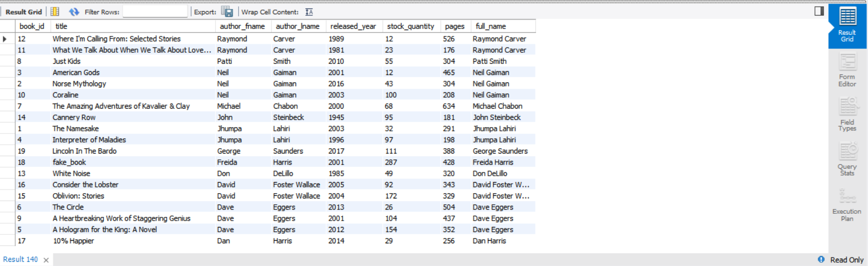Select 'A Hologram for the King: A Novel' cell
Image resolution: width=868 pixels, height=266 pixels.
[x=133, y=230]
